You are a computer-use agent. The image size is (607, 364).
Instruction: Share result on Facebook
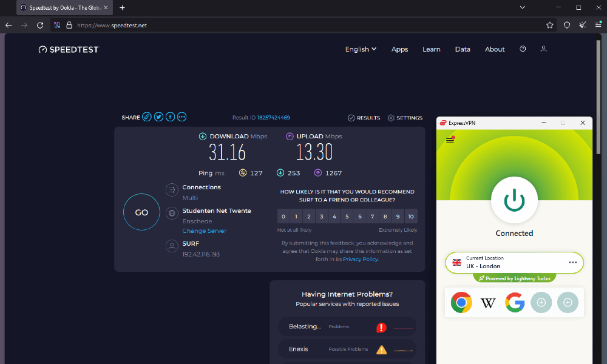click(170, 116)
